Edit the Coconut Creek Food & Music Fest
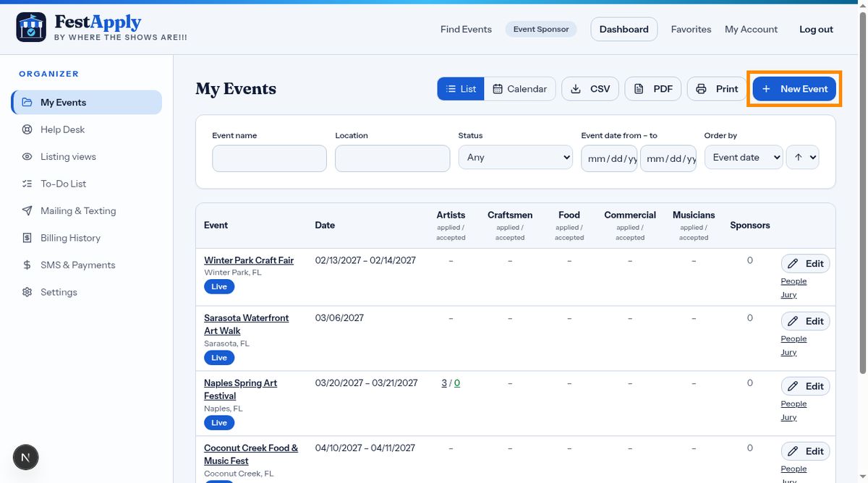 [x=805, y=452]
